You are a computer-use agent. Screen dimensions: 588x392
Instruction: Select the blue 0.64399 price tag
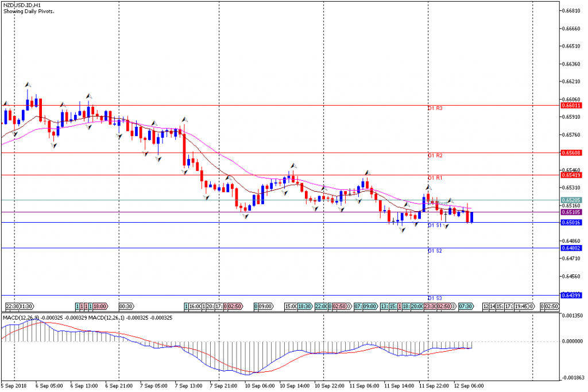point(571,296)
